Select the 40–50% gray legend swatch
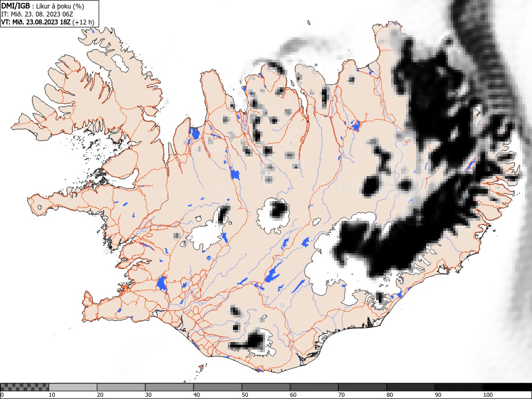The width and height of the screenshot is (532, 399). 218,387
